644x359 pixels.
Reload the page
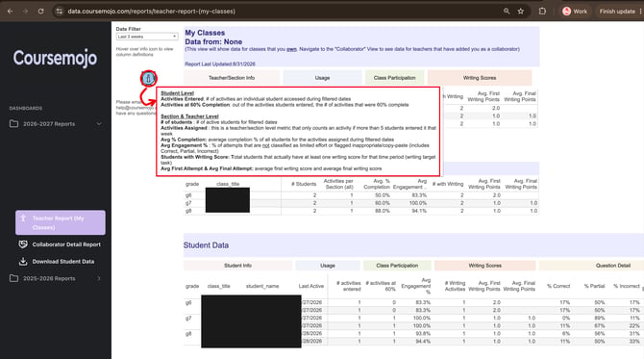click(40, 12)
